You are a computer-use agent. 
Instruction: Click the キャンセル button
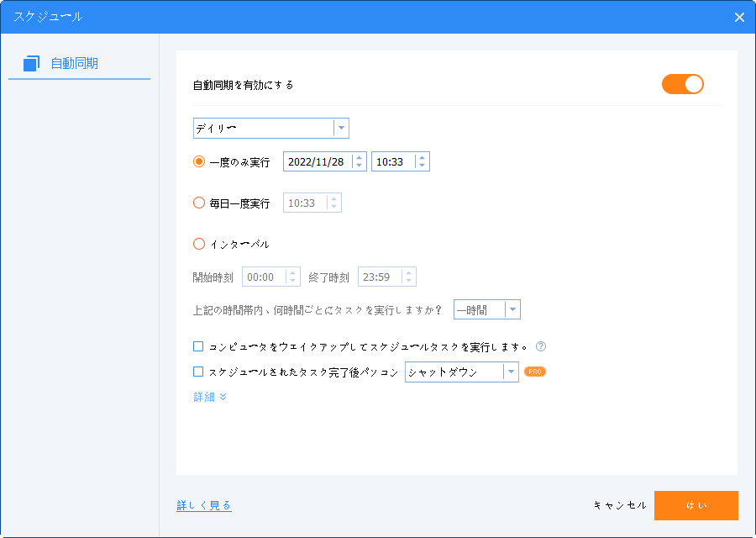(620, 505)
